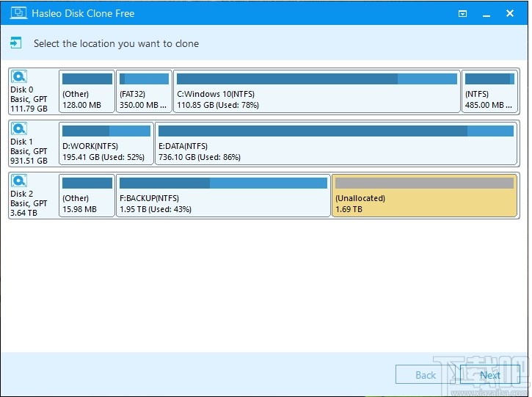The height and width of the screenshot is (397, 532).
Task: Select the F:BACKUP NTFS partition
Action: point(223,195)
